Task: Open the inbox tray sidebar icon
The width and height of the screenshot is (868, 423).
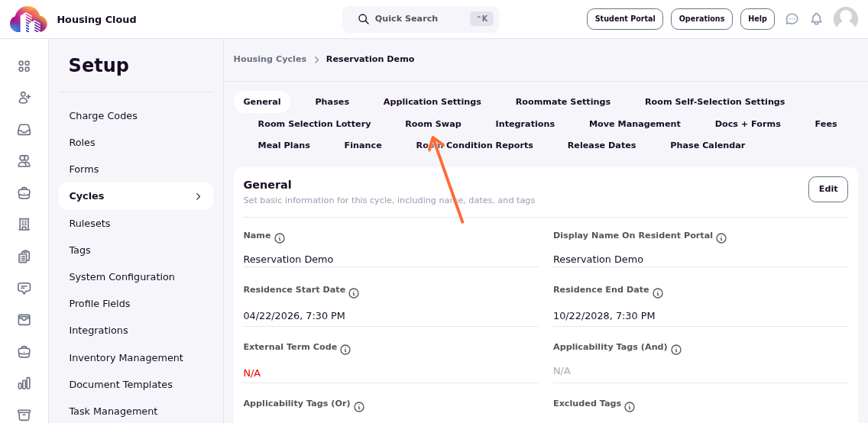Action: click(24, 129)
